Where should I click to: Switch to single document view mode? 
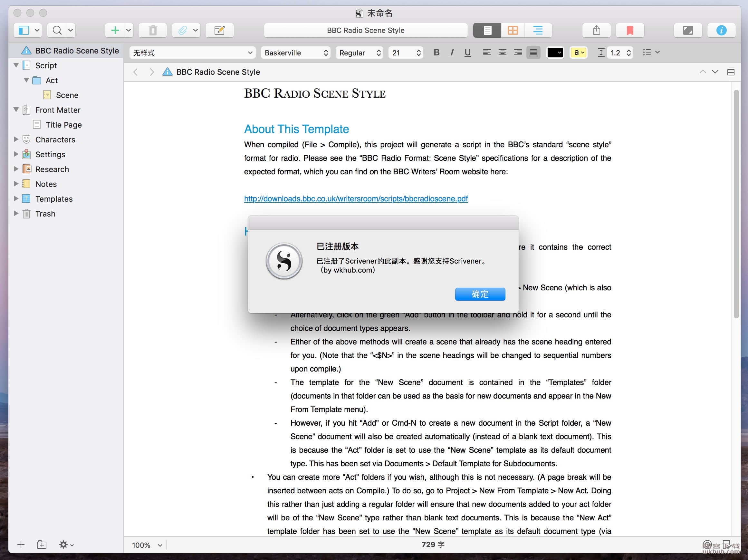487,30
